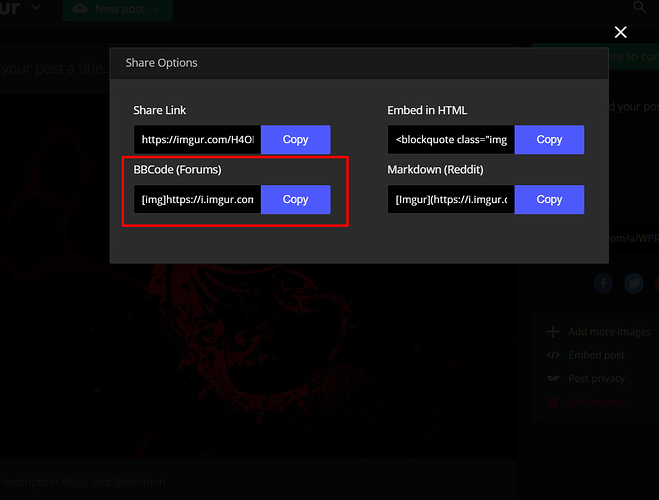Click the post title input field
The image size is (659, 500).
click(x=55, y=68)
